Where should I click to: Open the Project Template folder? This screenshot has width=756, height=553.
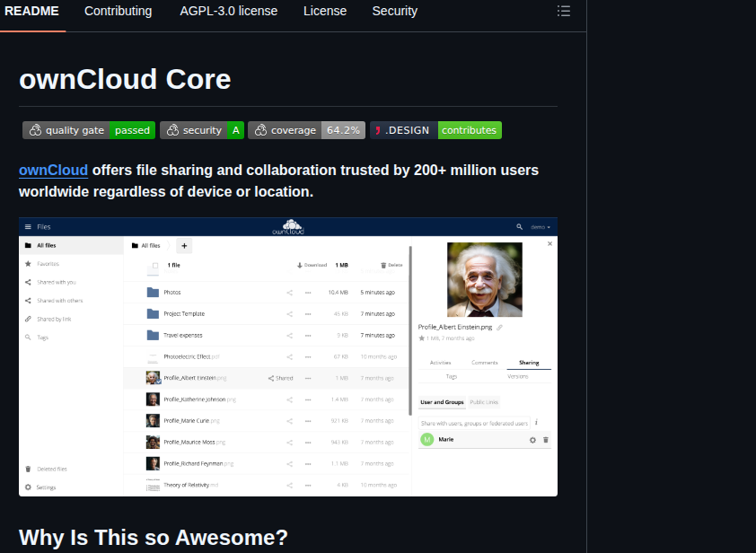(x=184, y=314)
